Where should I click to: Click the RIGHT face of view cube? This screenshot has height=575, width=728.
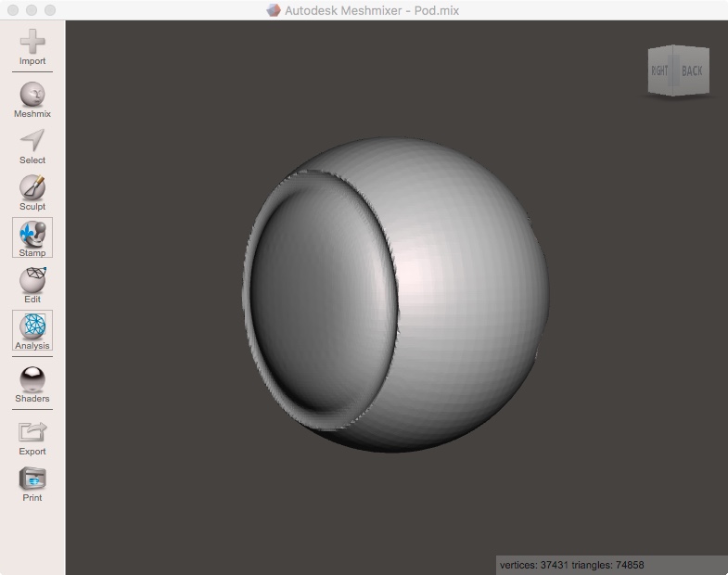click(x=660, y=70)
